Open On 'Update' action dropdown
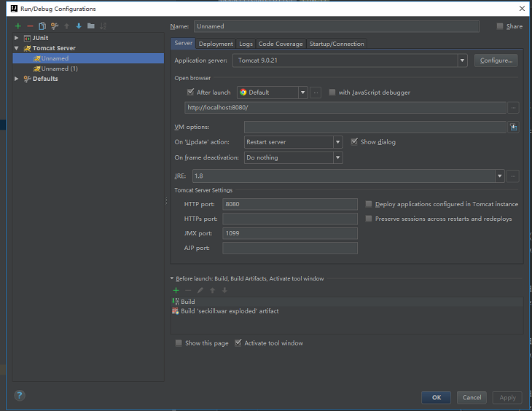Viewport: 532px width, 411px height. (x=337, y=142)
